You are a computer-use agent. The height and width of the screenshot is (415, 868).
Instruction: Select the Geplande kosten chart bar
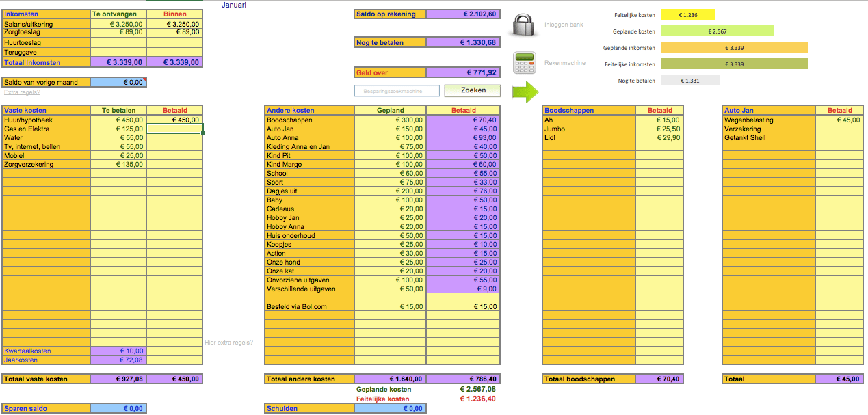pyautogui.click(x=718, y=31)
